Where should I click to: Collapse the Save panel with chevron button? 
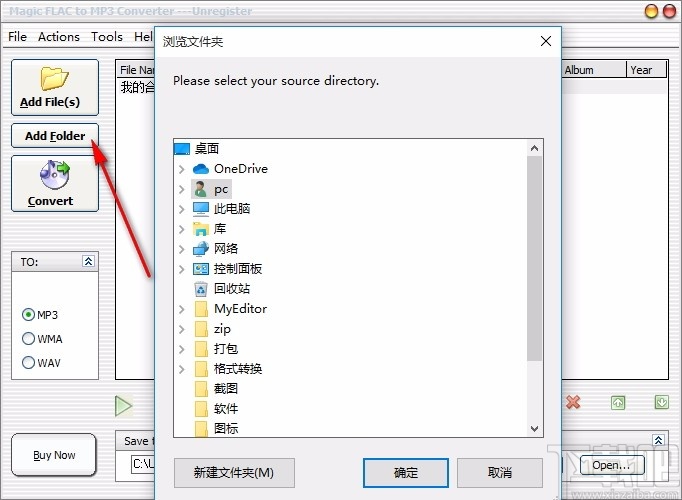tap(659, 440)
